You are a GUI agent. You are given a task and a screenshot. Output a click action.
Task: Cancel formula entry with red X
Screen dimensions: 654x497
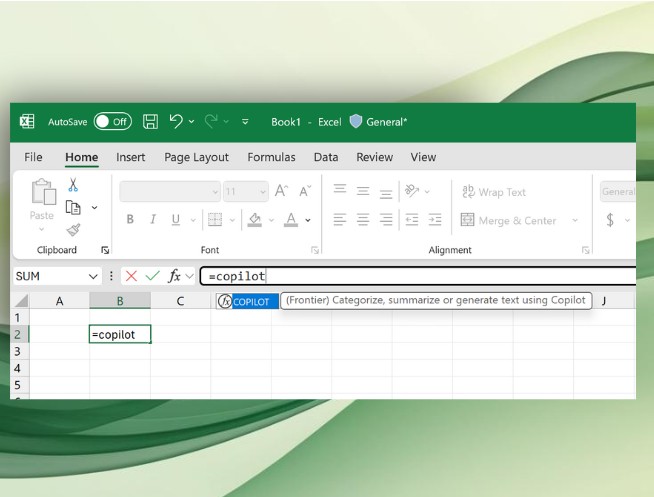(x=131, y=276)
